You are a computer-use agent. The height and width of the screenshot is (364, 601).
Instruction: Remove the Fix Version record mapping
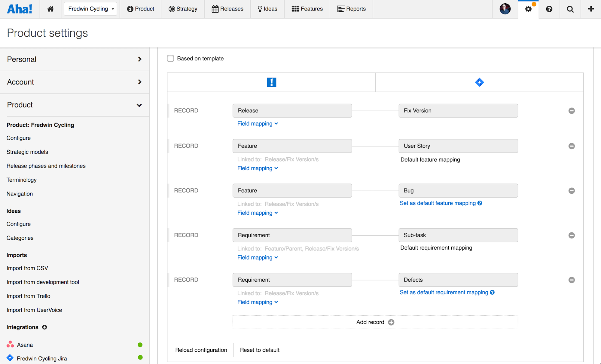click(x=572, y=111)
